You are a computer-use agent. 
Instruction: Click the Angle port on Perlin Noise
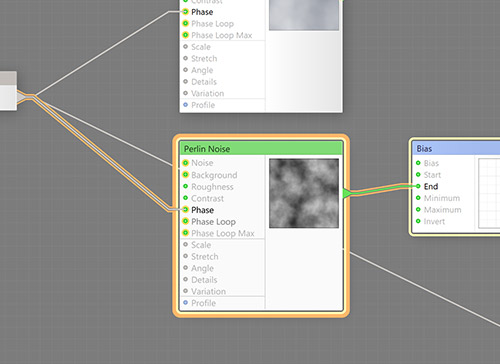pyautogui.click(x=186, y=268)
